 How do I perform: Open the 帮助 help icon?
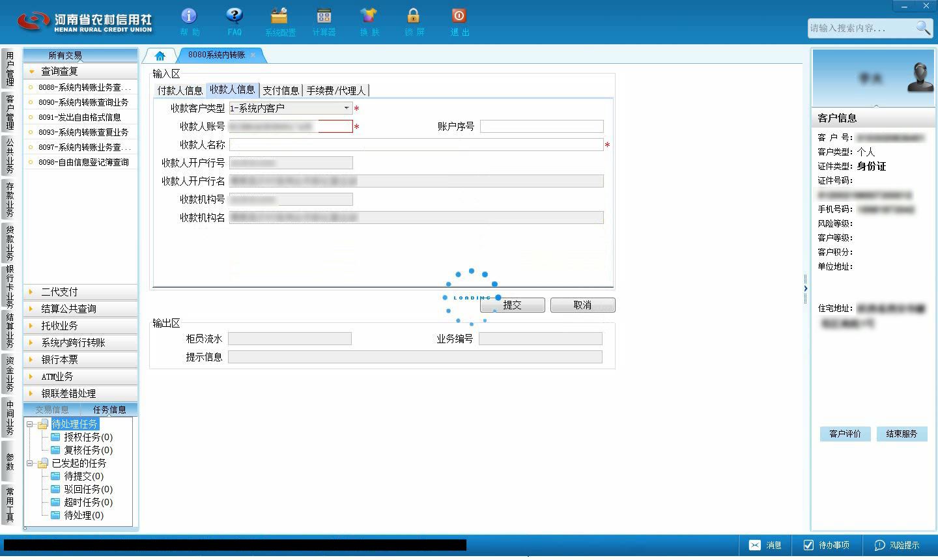tap(189, 21)
